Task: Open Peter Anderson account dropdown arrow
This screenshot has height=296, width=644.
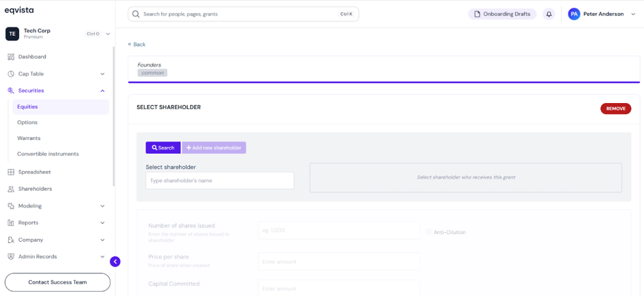Action: coord(633,14)
